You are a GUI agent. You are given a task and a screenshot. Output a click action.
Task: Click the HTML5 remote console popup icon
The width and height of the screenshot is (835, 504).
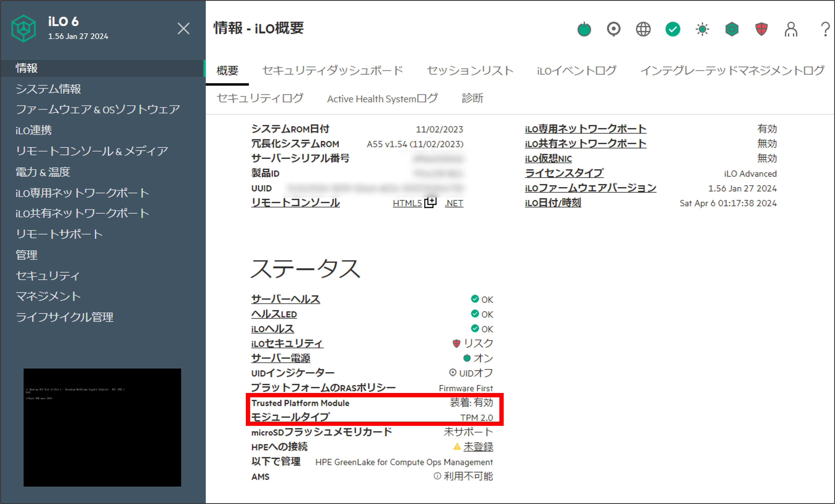click(430, 202)
